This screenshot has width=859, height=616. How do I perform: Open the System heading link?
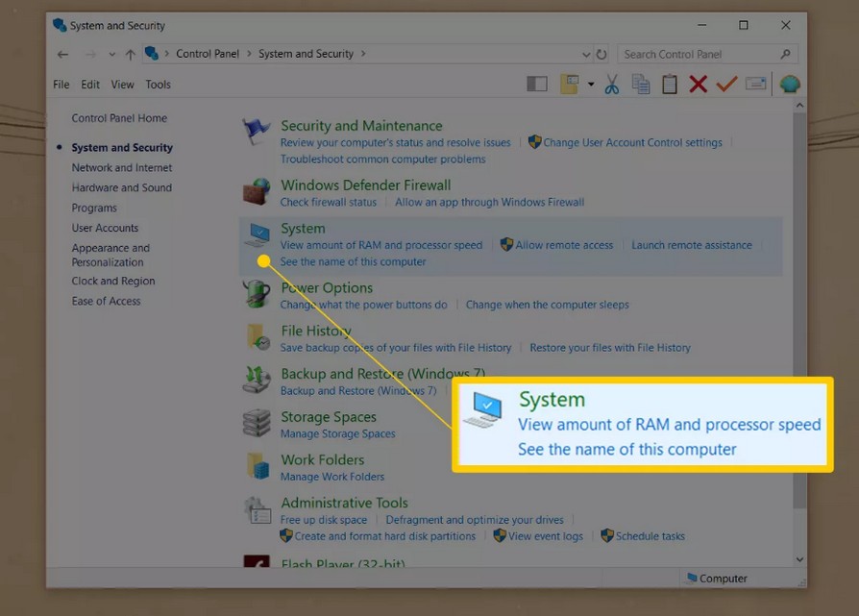click(303, 228)
